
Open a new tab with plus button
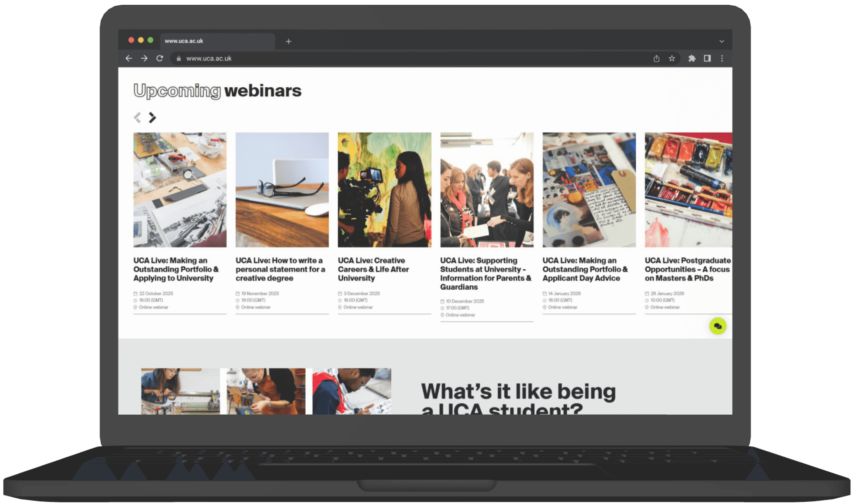click(289, 41)
